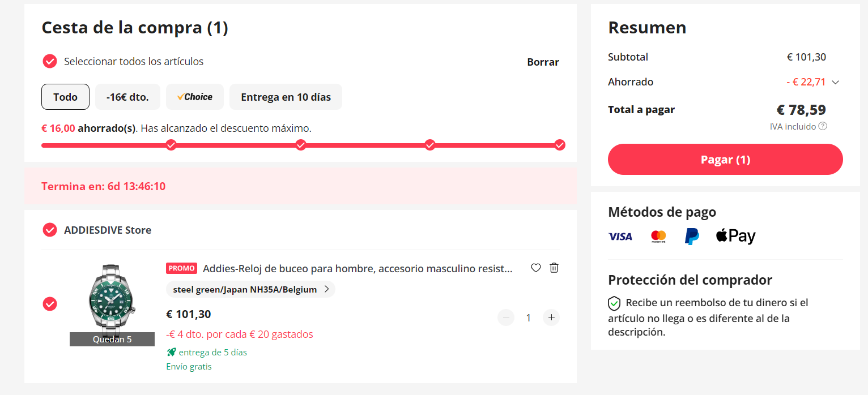Select the Todo filter tab
The width and height of the screenshot is (868, 395).
65,97
